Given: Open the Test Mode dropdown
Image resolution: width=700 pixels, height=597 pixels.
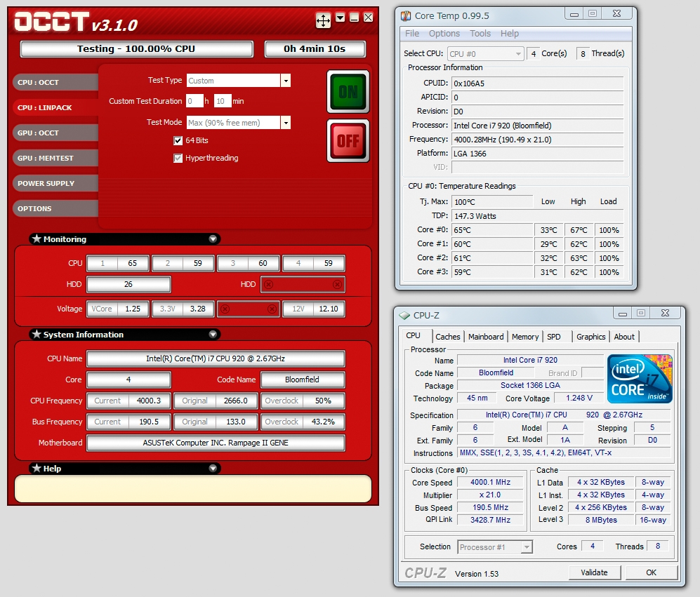Looking at the screenshot, I should coord(286,122).
